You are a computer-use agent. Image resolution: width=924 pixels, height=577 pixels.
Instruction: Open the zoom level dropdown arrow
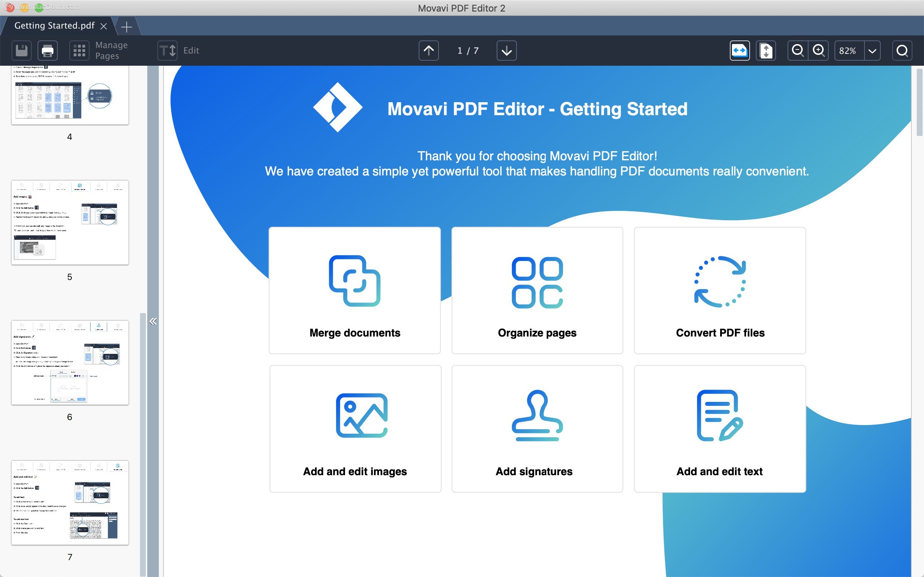tap(872, 51)
